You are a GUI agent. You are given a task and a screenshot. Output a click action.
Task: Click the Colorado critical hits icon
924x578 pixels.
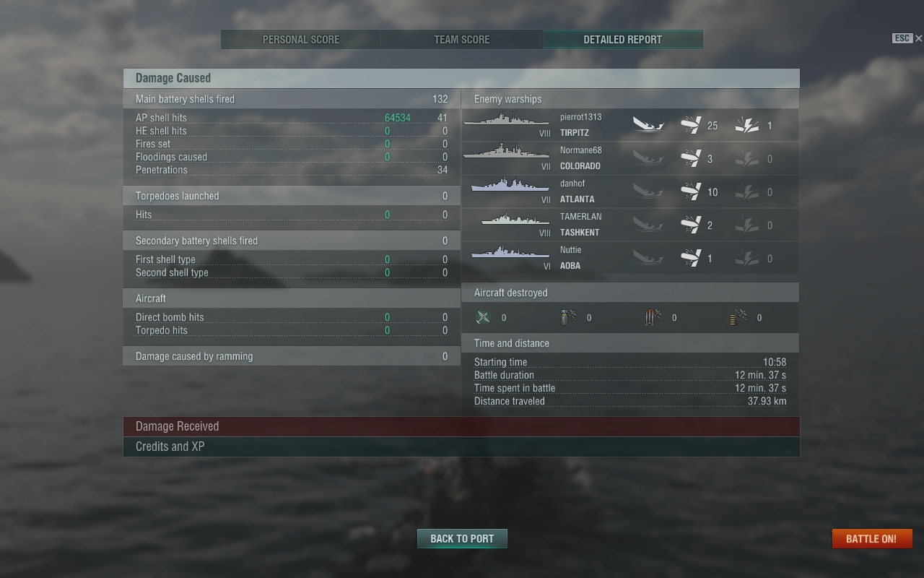pos(747,158)
